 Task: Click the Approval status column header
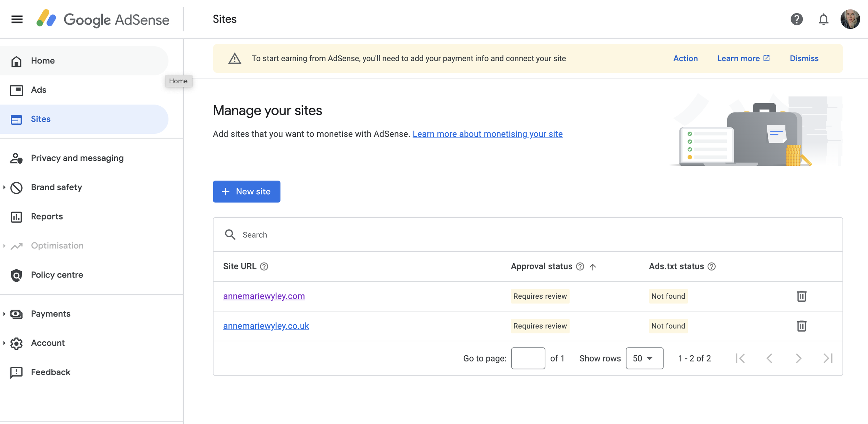click(x=541, y=266)
